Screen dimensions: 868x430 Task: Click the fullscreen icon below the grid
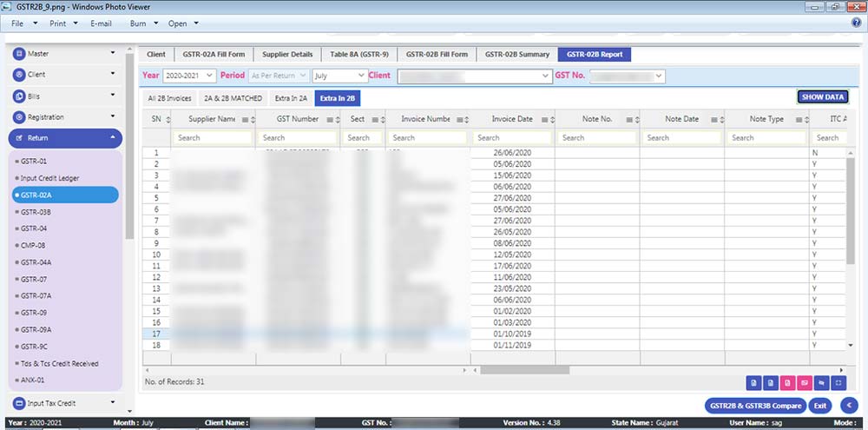click(838, 381)
